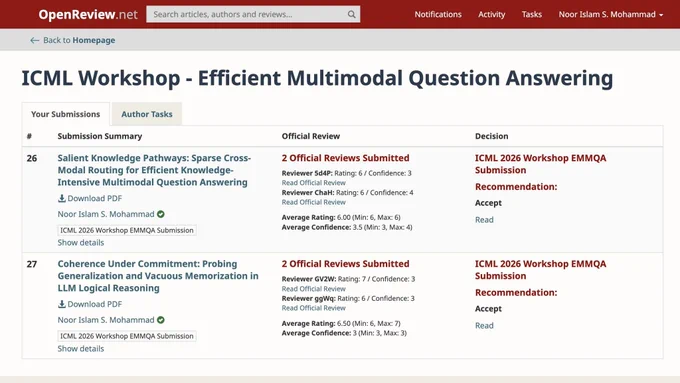Viewport: 680px width, 383px height.
Task: Open author profile link in submission 27
Action: [106, 320]
